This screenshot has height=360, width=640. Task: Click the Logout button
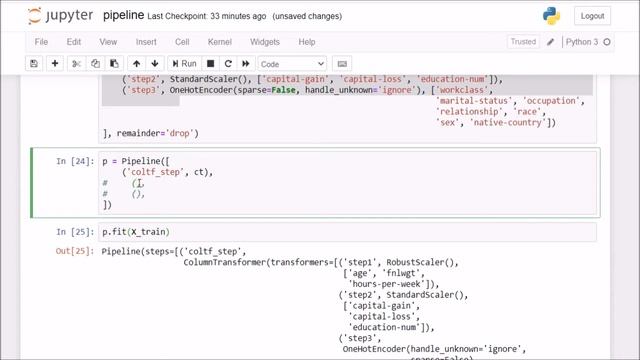(x=592, y=16)
